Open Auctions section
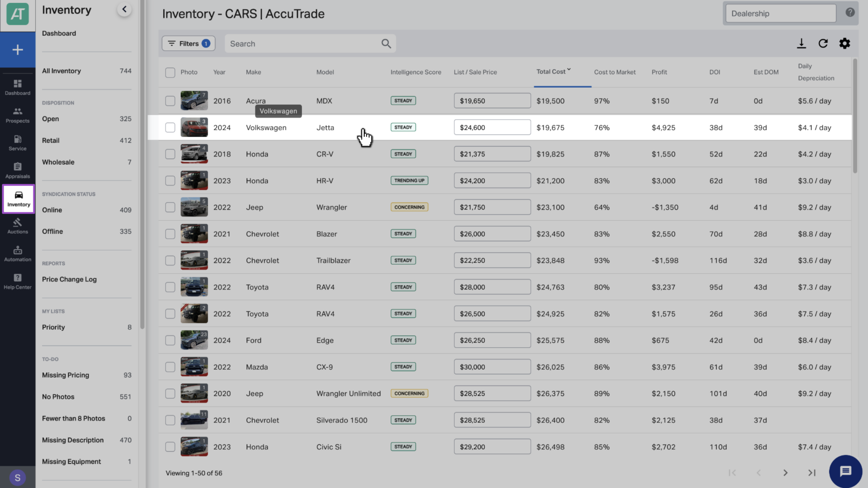The width and height of the screenshot is (868, 488). point(18,226)
